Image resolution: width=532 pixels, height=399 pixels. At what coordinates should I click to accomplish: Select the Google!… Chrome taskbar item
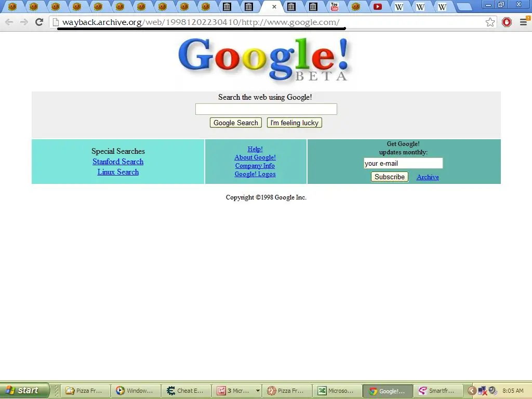pyautogui.click(x=388, y=391)
